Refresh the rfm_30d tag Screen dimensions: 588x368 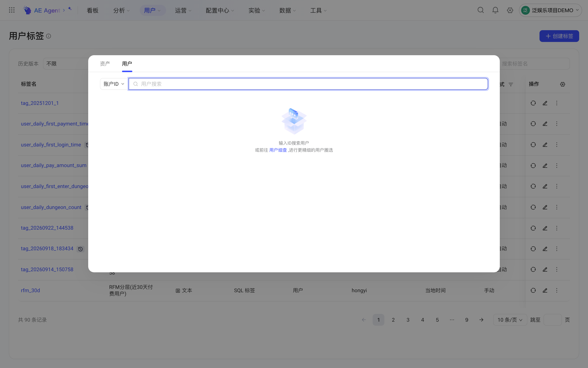point(533,290)
